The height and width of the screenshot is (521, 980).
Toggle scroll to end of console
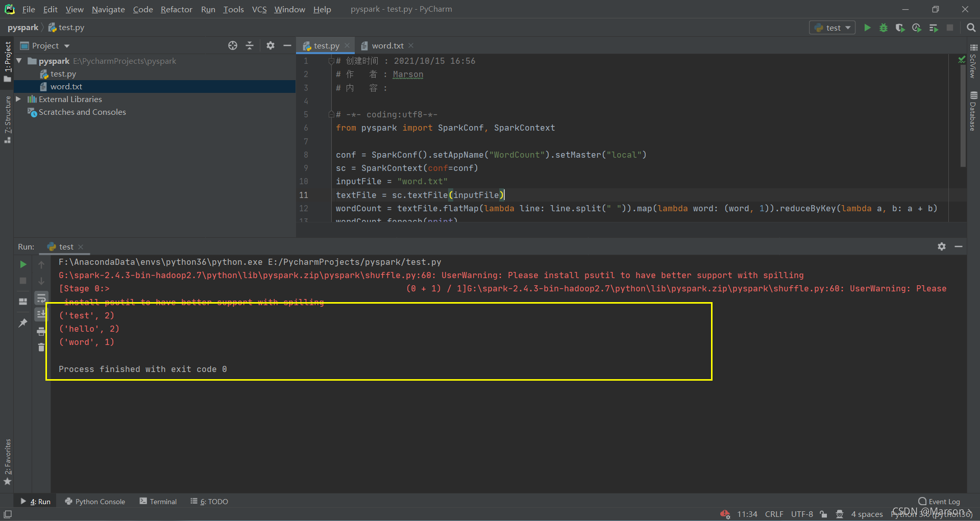pyautogui.click(x=41, y=314)
